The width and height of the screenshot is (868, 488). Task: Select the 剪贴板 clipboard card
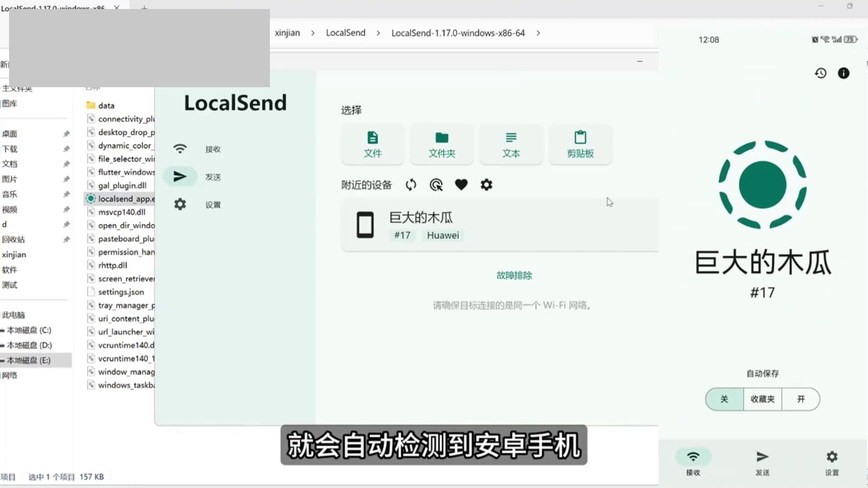[x=580, y=144]
